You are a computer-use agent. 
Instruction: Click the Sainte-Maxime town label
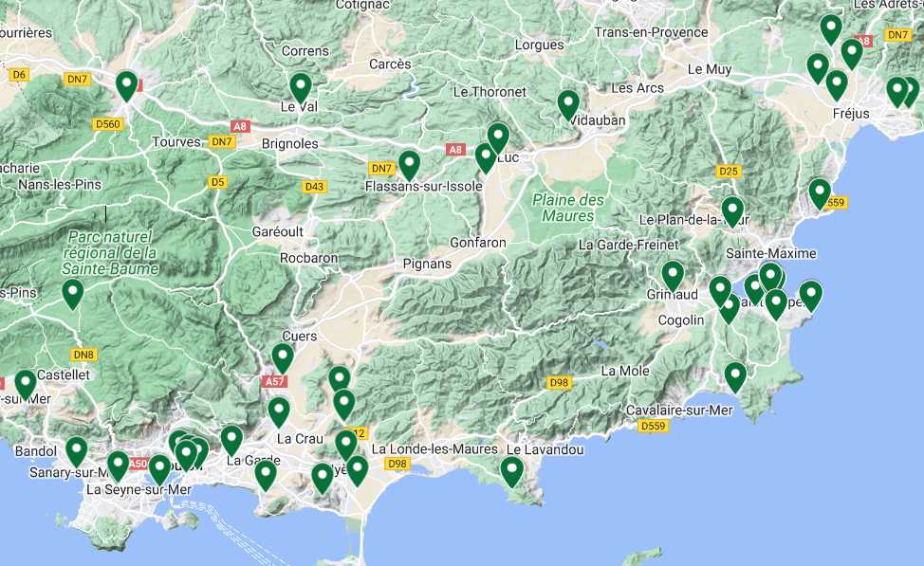coord(770,254)
